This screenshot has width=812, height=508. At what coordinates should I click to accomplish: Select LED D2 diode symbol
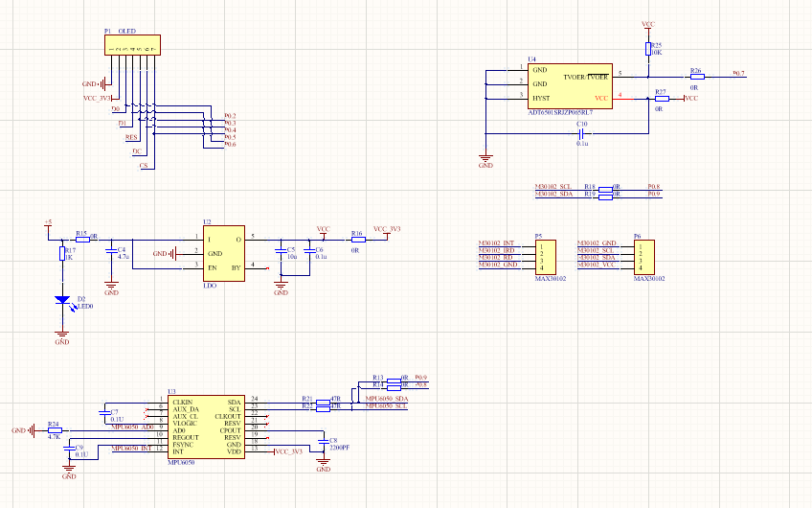point(62,300)
